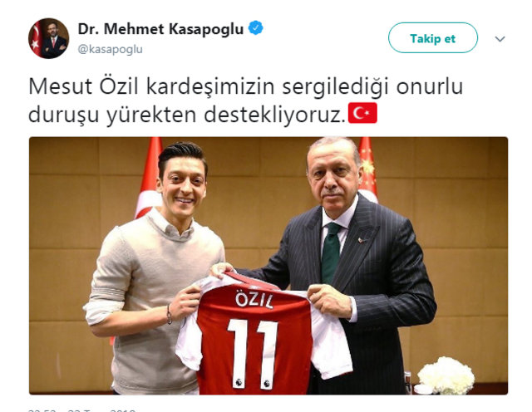Click the Turkish flag emoji after the tweet
The height and width of the screenshot is (412, 532).
(362, 113)
